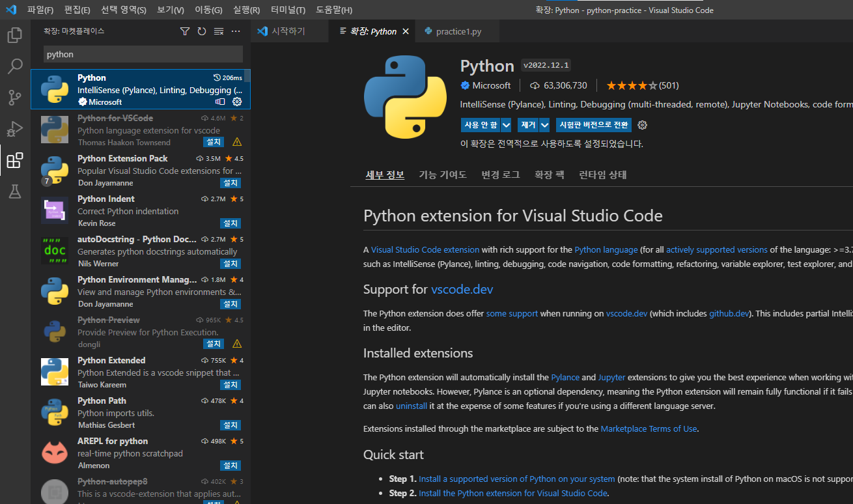Click the Python extension large logo
This screenshot has width=853, height=504.
(x=404, y=97)
